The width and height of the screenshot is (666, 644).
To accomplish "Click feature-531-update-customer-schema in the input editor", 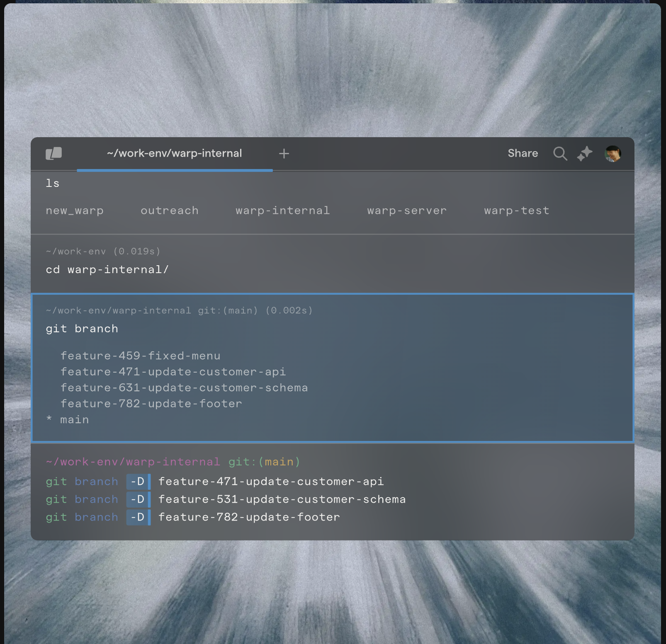I will [x=282, y=499].
